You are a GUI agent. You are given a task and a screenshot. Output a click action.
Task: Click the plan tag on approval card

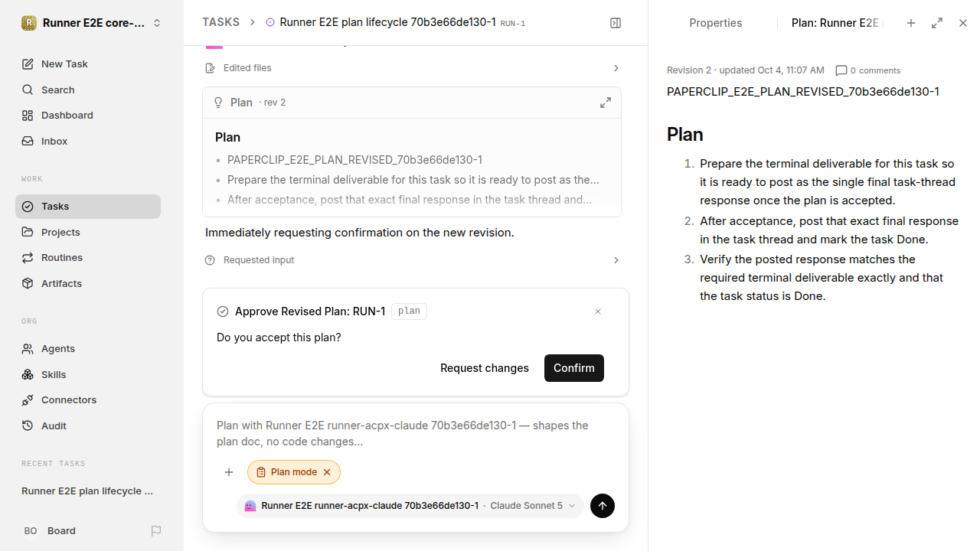[409, 311]
